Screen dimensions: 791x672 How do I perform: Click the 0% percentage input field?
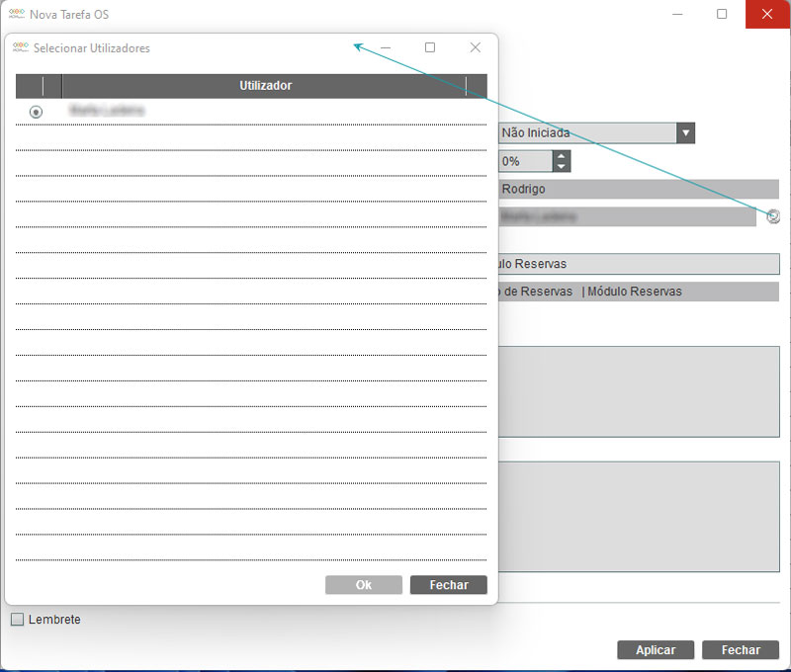point(524,161)
